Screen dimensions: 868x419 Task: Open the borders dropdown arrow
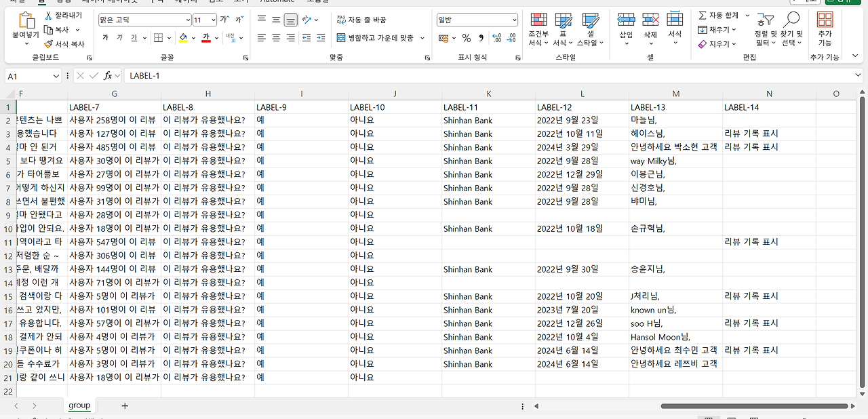(168, 38)
